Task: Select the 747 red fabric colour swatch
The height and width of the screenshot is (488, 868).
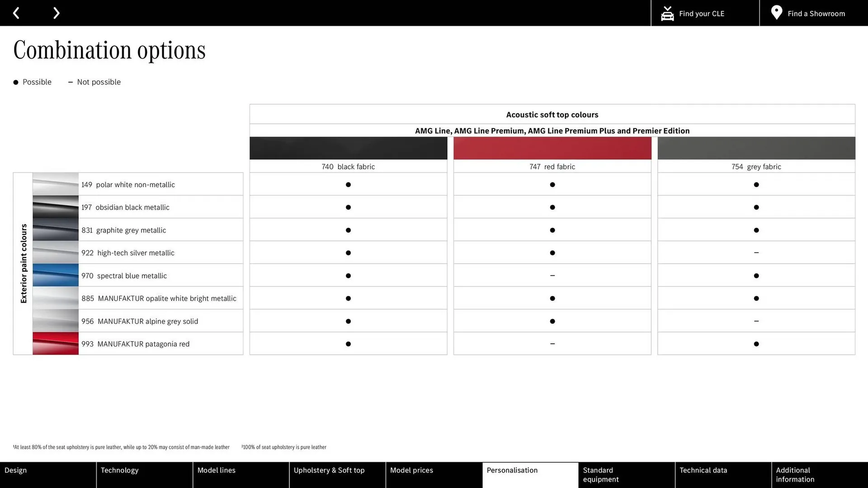Action: (552, 148)
